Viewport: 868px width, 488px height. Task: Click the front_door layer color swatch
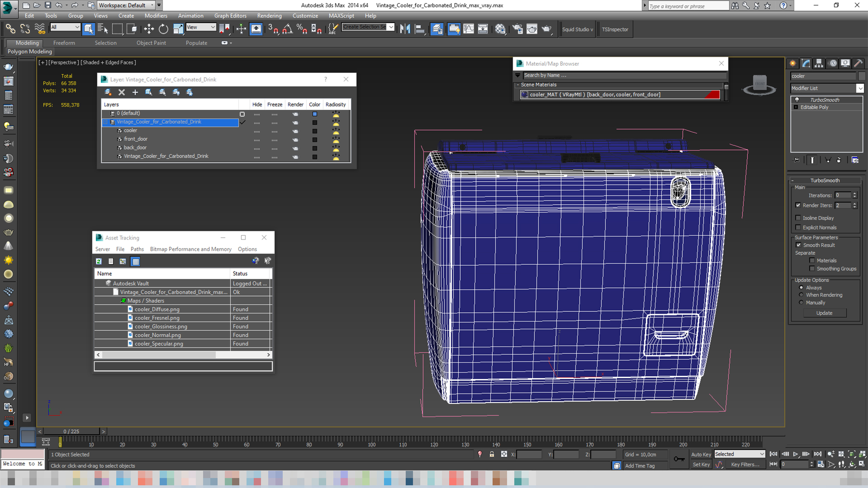[315, 140]
